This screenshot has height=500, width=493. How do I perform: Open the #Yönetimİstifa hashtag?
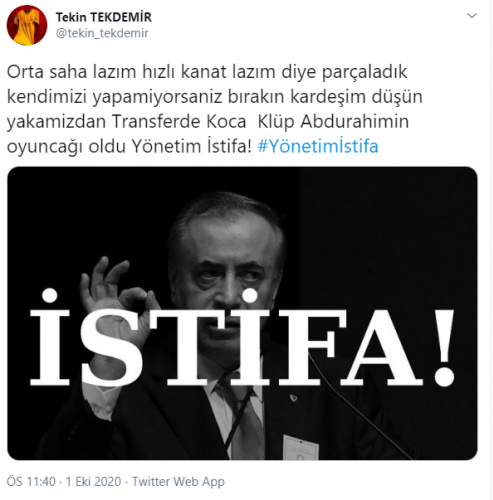(318, 146)
